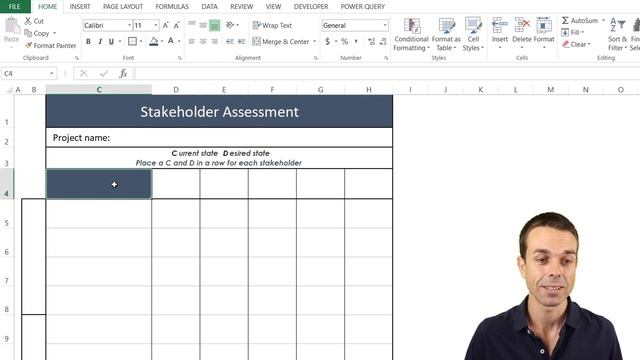Click Merge & Center
640x360 pixels.
tap(281, 41)
